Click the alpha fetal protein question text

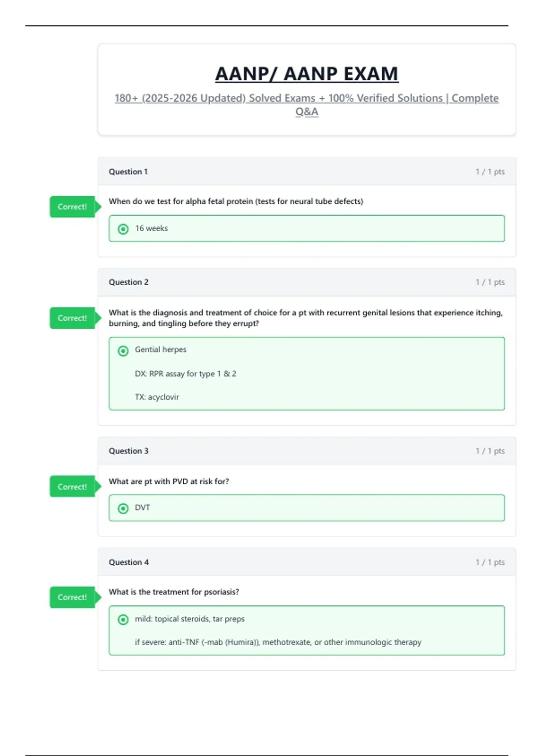pos(236,201)
